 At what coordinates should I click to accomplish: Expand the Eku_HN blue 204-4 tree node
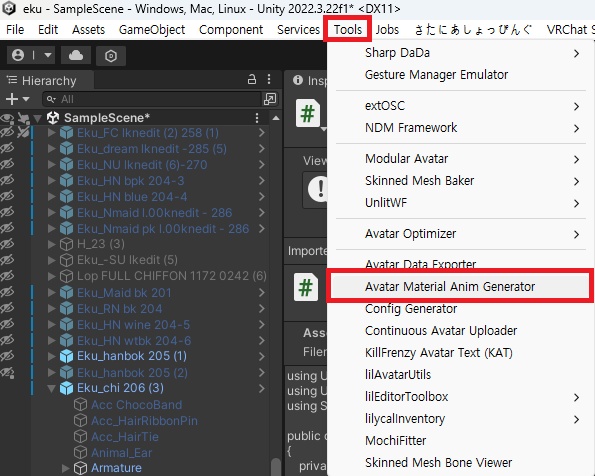[52, 197]
